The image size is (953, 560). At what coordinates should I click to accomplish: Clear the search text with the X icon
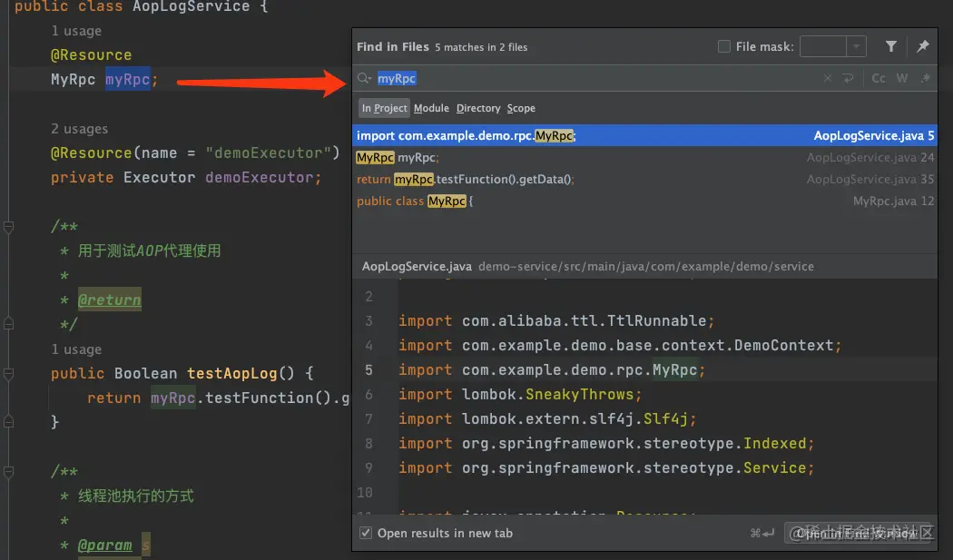point(828,79)
